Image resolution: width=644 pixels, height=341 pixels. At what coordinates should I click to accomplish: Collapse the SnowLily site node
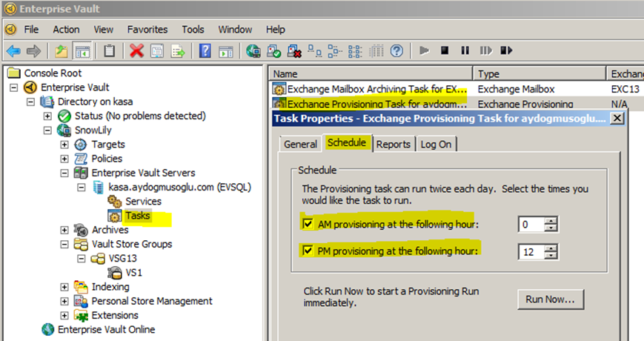(47, 130)
